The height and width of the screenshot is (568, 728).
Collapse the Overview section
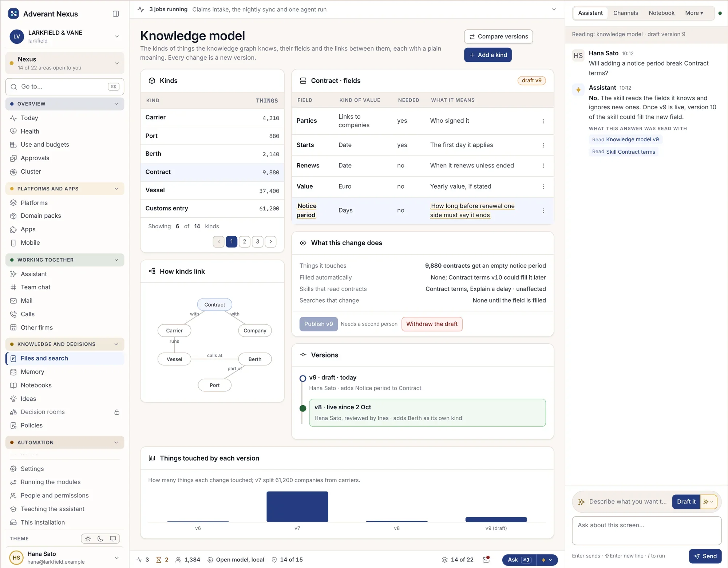click(65, 104)
